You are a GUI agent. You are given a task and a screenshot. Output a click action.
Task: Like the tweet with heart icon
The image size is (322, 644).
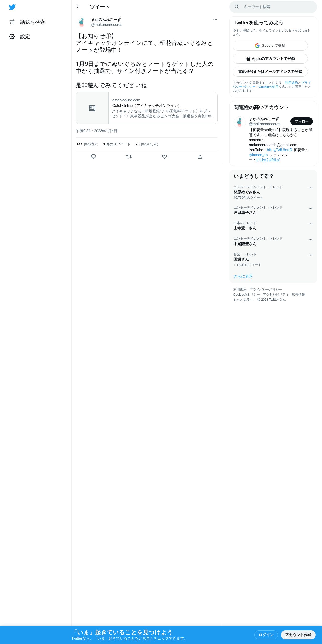coord(164,157)
